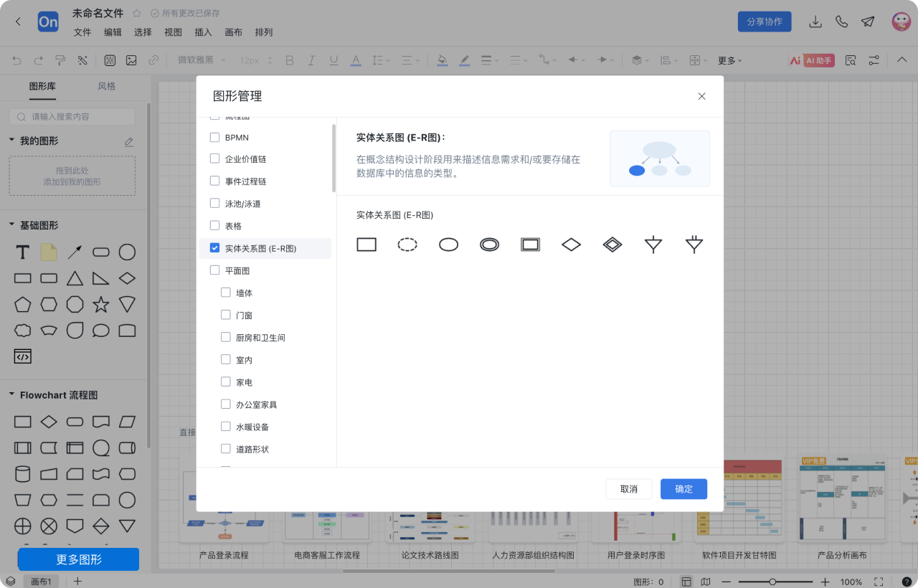Click the insert image icon

point(131,60)
